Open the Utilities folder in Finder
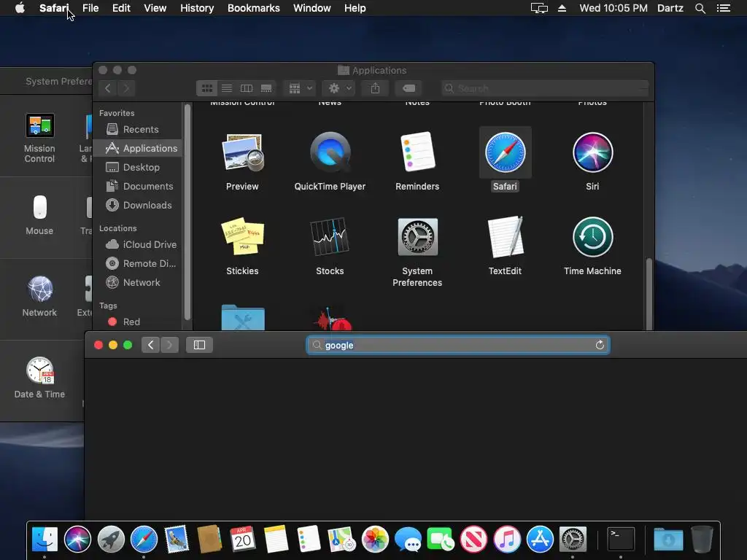 [x=243, y=317]
